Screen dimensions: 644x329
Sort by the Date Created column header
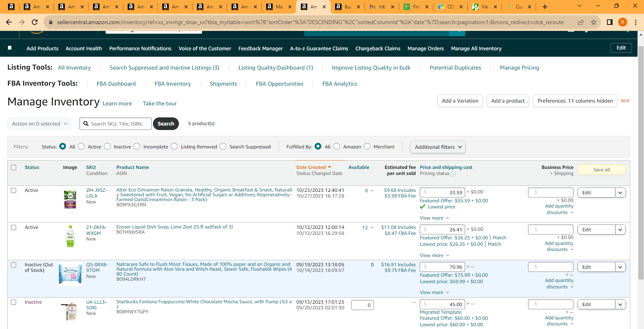[x=314, y=167]
